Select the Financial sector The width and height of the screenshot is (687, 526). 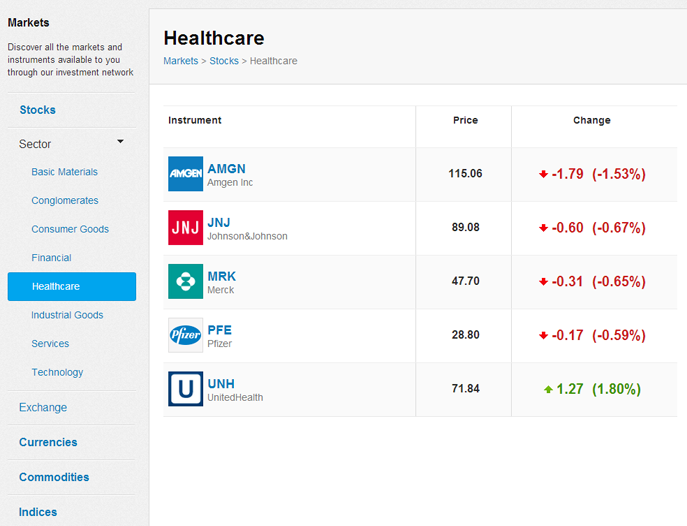point(51,258)
